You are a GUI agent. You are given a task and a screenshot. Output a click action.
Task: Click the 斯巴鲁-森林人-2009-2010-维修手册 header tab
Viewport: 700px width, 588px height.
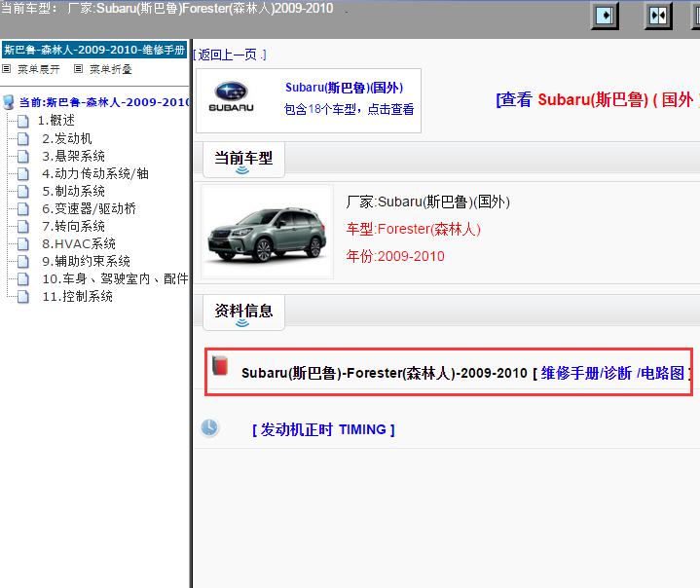point(94,50)
